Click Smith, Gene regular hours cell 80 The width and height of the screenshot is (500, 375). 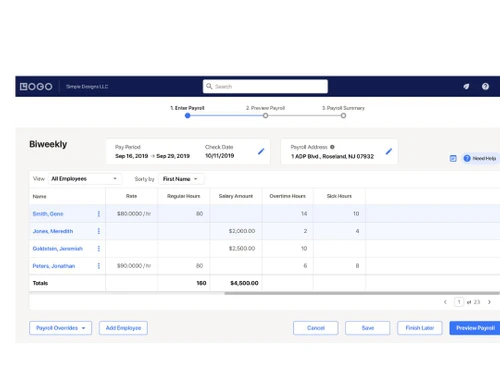pos(184,214)
